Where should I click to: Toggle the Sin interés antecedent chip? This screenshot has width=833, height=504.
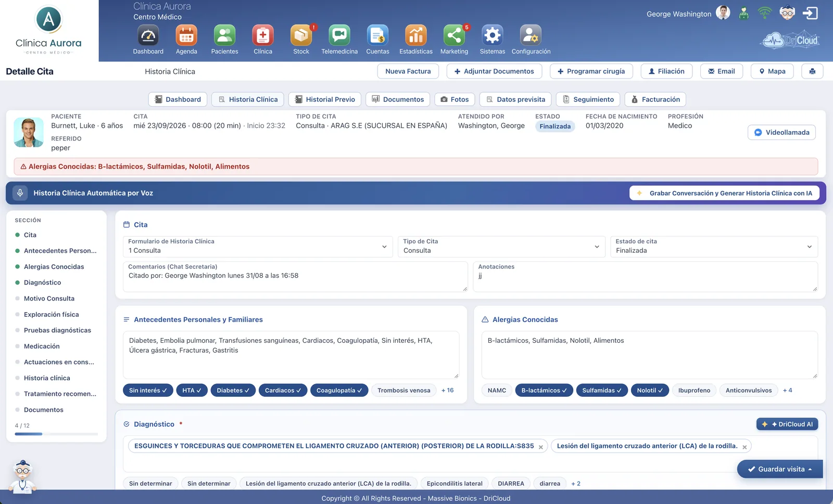coord(148,391)
